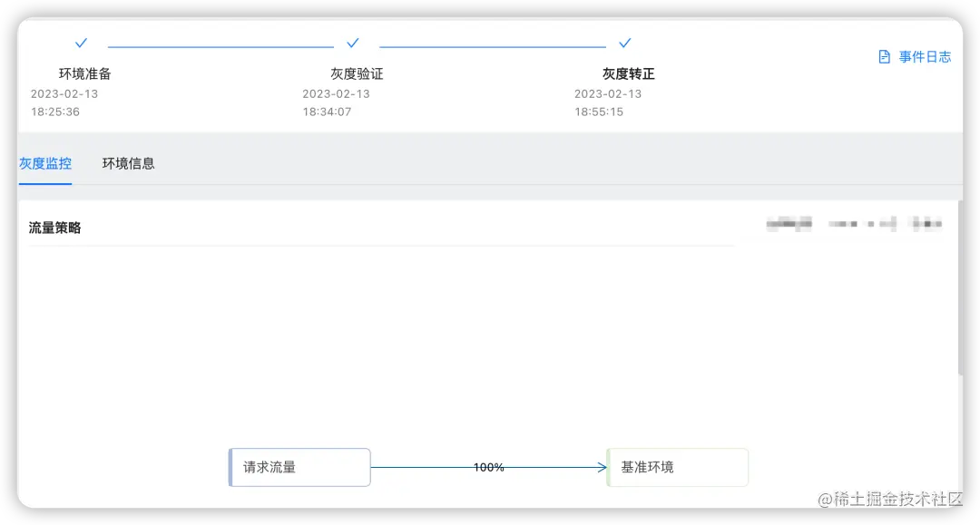Select the 请求流量 node in the flow diagram
980x525 pixels.
pos(299,467)
